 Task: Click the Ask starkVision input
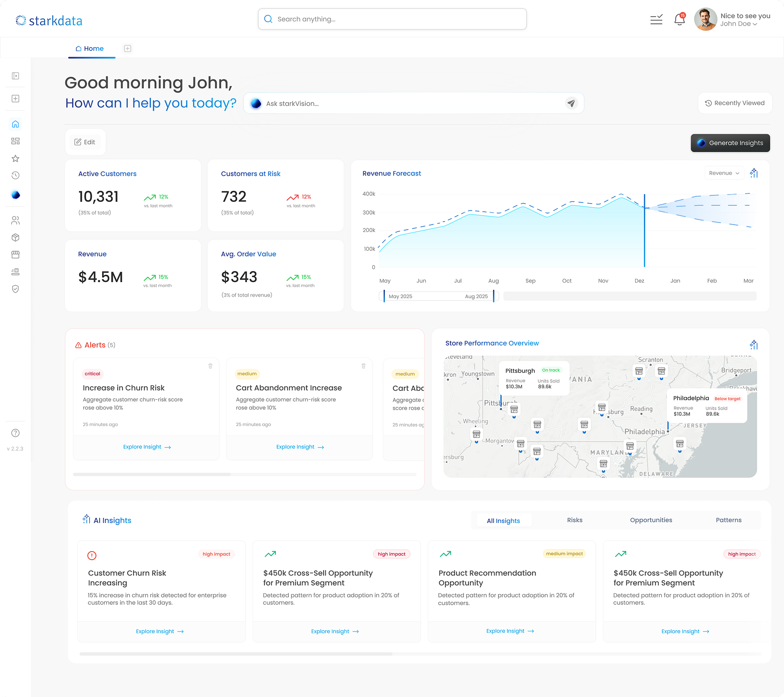click(x=413, y=103)
